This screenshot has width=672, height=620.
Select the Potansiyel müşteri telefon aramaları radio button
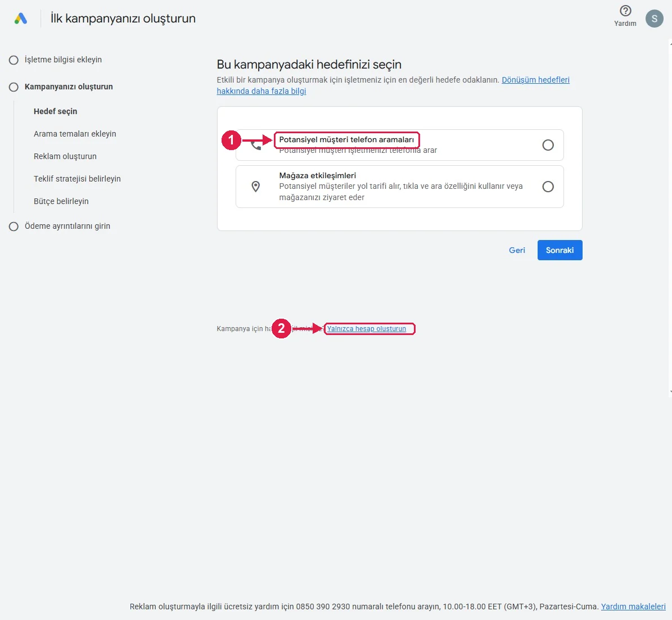pos(548,145)
